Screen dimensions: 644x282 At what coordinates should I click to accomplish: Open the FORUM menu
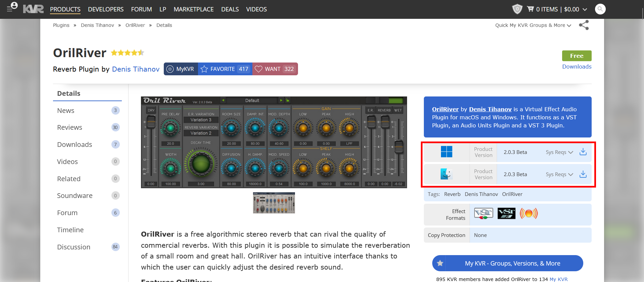click(141, 9)
